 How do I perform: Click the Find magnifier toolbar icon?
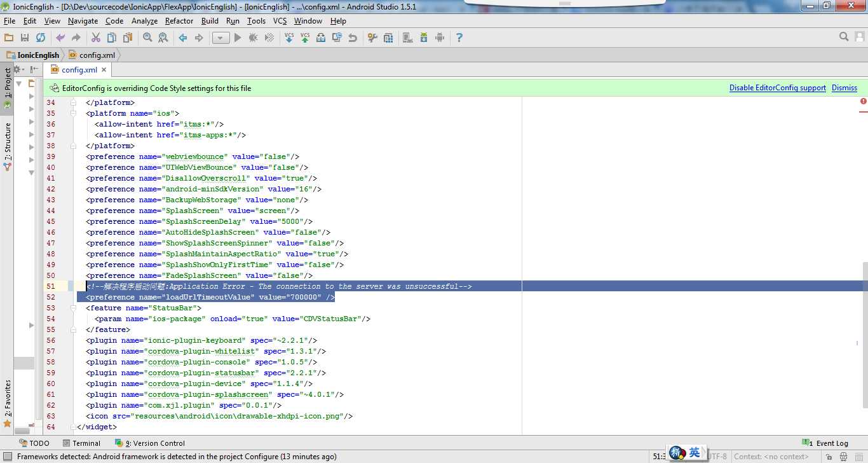click(x=147, y=38)
